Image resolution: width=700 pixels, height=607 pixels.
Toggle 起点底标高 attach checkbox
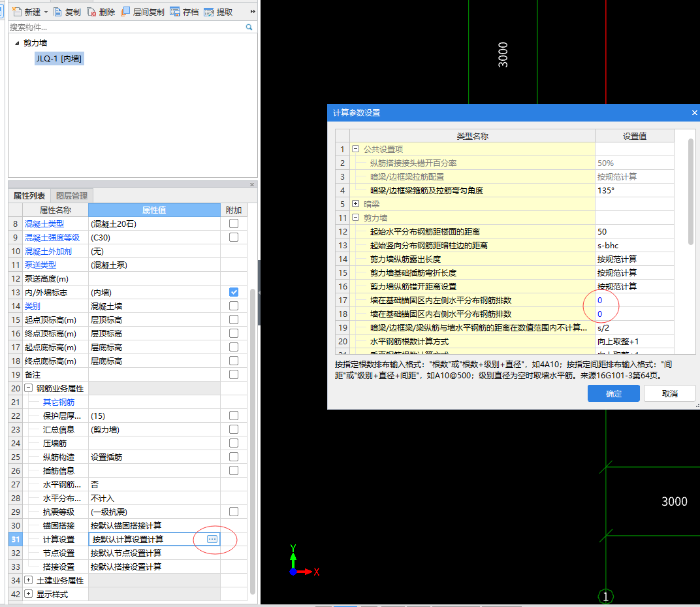click(x=234, y=347)
